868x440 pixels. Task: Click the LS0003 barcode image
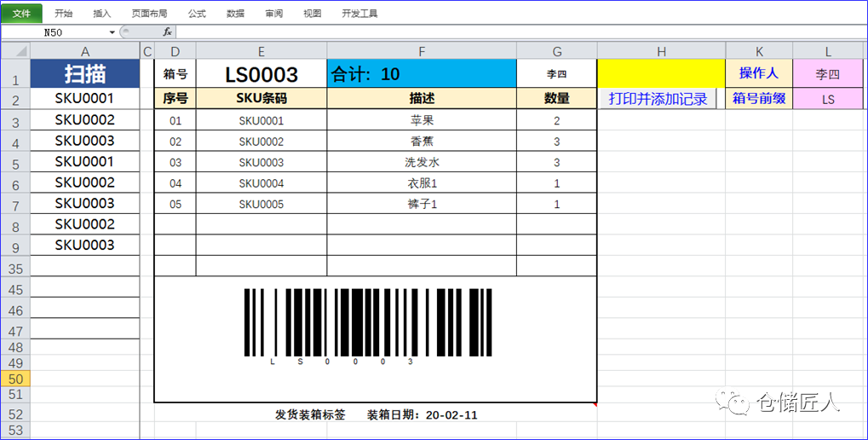pos(368,327)
